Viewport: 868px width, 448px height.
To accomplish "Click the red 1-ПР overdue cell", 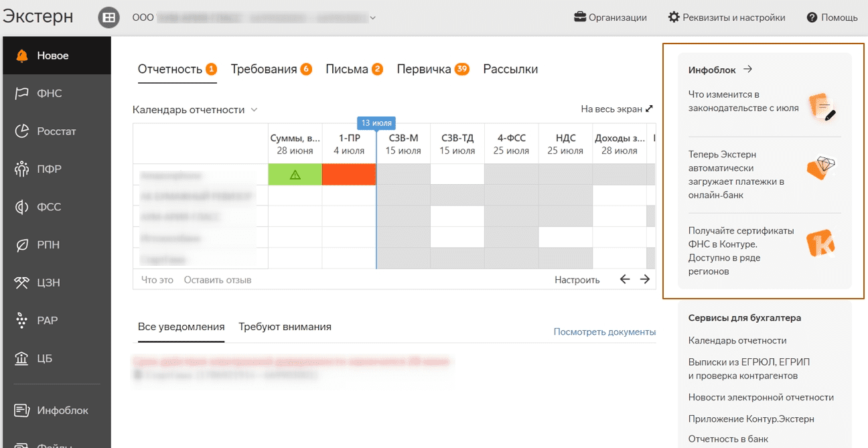I will [x=349, y=175].
